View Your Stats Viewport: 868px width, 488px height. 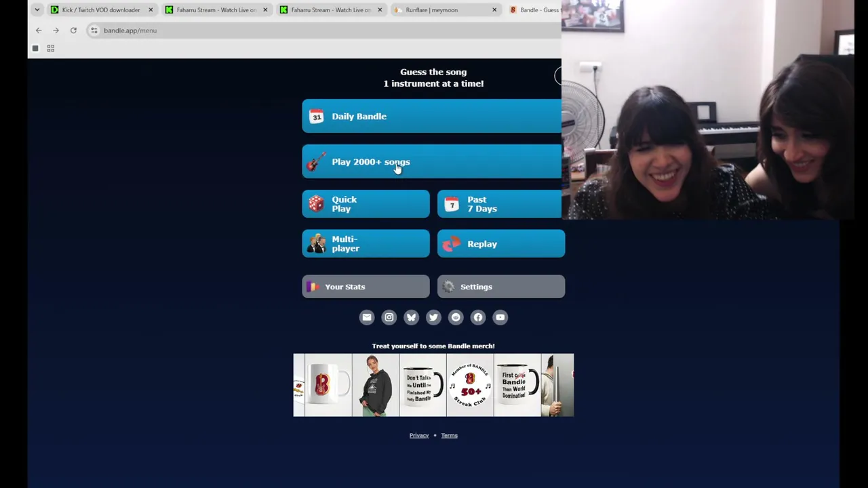366,287
